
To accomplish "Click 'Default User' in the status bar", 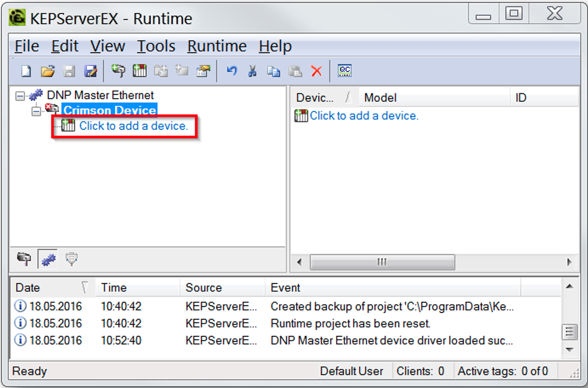I will (351, 371).
